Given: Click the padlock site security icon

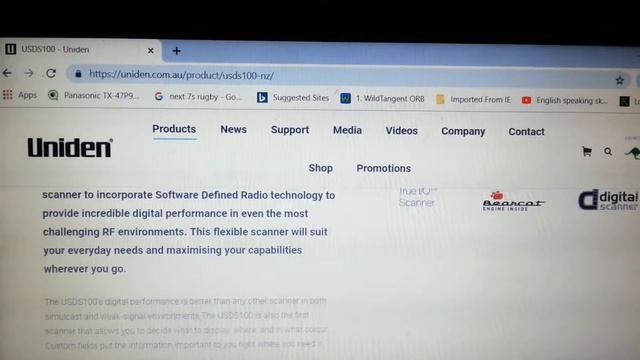Looking at the screenshot, I should (x=78, y=74).
